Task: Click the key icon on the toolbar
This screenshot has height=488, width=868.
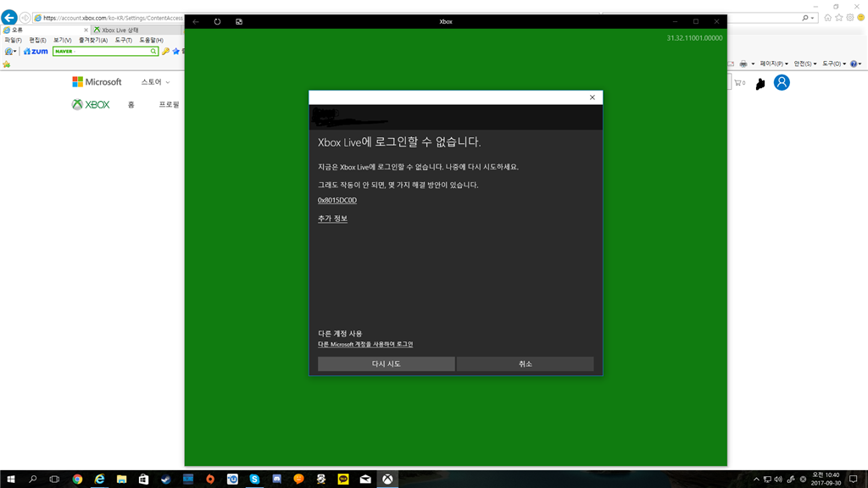Action: point(165,52)
